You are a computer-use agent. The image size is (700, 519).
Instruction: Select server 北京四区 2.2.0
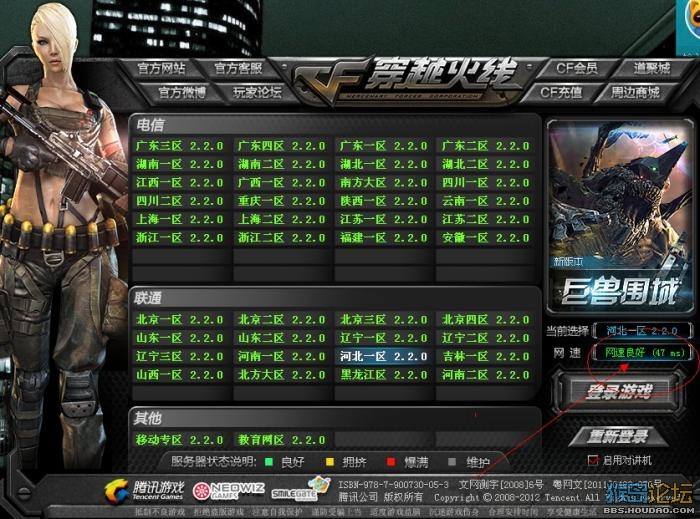tap(485, 320)
